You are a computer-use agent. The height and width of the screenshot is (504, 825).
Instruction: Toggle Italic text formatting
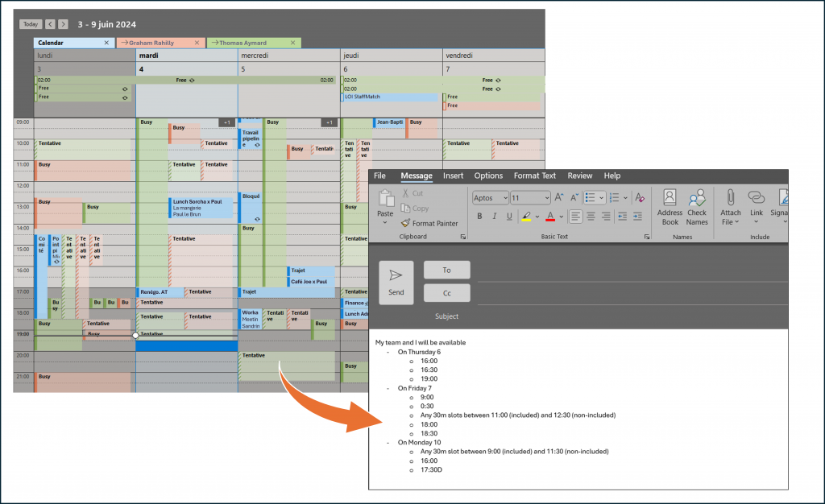pos(493,216)
